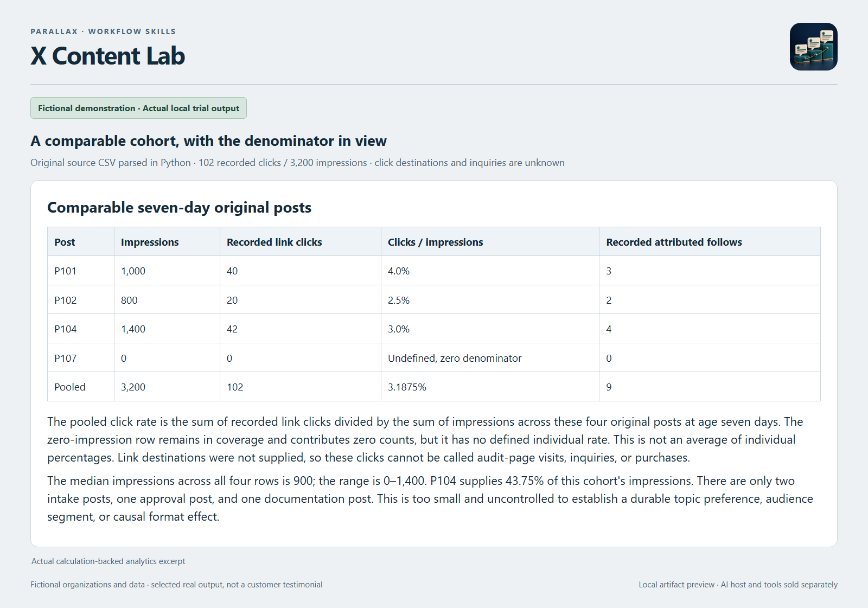Image resolution: width=868 pixels, height=608 pixels.
Task: Click the 'Clicks / impressions' column header
Action: (490, 242)
